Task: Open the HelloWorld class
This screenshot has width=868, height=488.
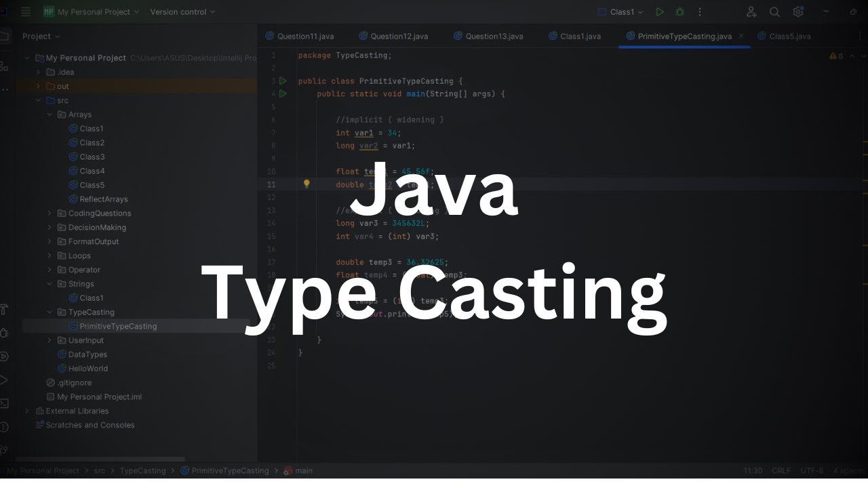Action: pos(82,369)
